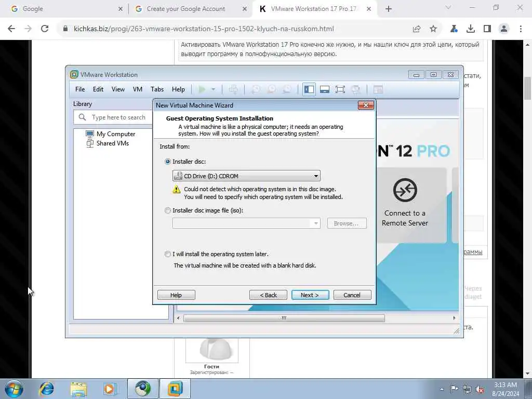This screenshot has height=399, width=532.
Task: Open the View menu in VMware
Action: (118, 89)
